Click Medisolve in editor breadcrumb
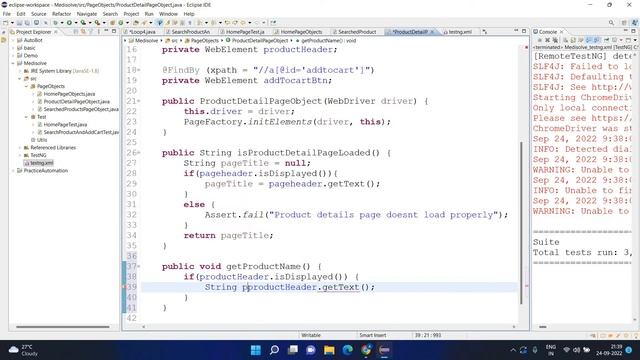Screen dimensions: 640x360 tap(147, 40)
